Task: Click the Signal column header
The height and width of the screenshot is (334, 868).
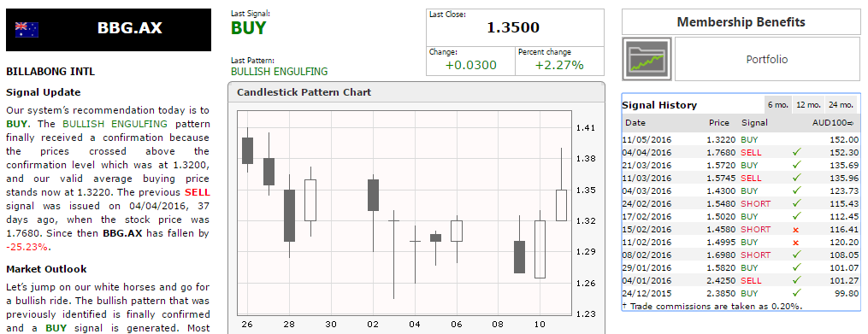Action: 754,123
